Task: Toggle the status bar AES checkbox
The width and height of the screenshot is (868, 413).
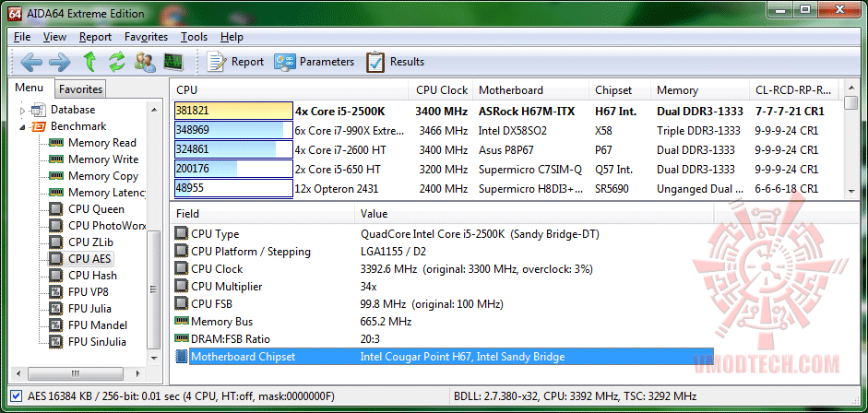Action: pyautogui.click(x=17, y=395)
